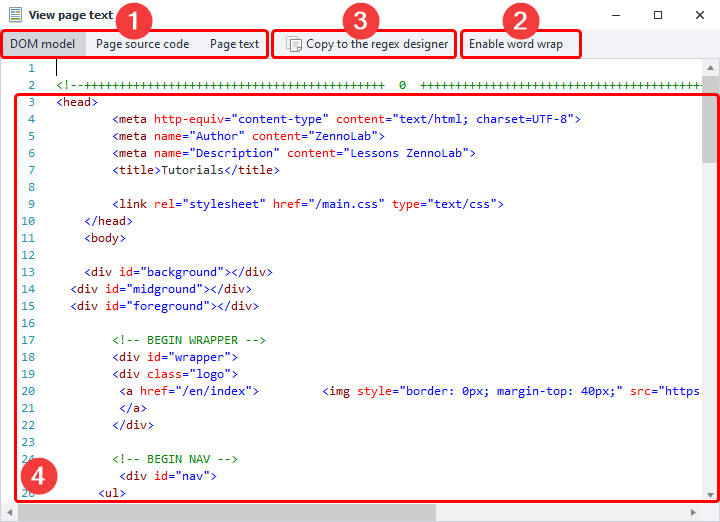Minimize the View page text window
This screenshot has width=720, height=522.
pyautogui.click(x=612, y=15)
